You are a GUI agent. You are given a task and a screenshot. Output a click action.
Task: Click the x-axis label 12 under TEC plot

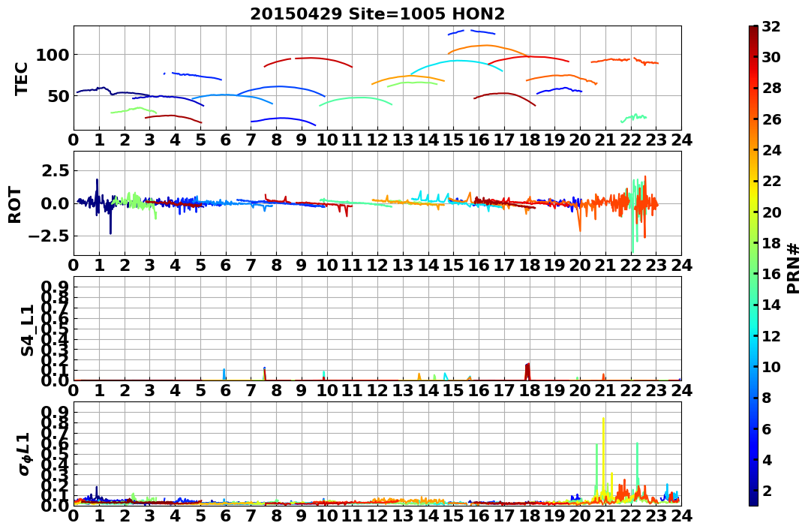point(377,140)
